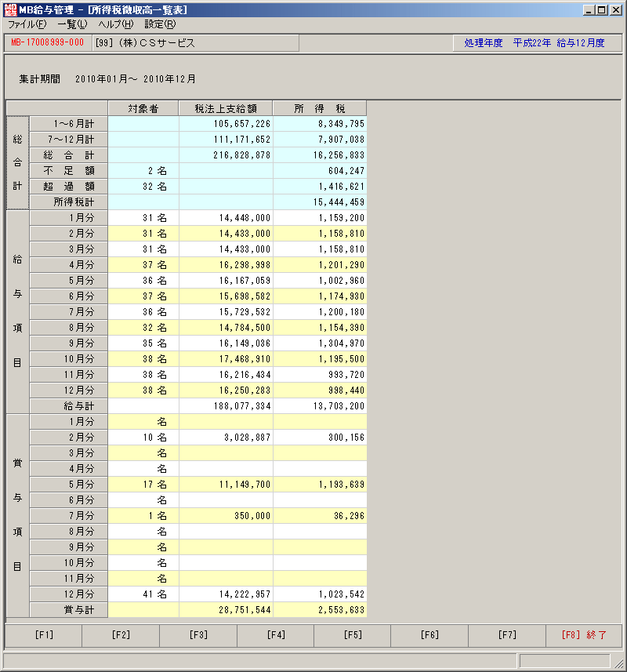Click the company name [99] (株)ＣＳサービス field
The width and height of the screenshot is (627, 672).
[195, 43]
